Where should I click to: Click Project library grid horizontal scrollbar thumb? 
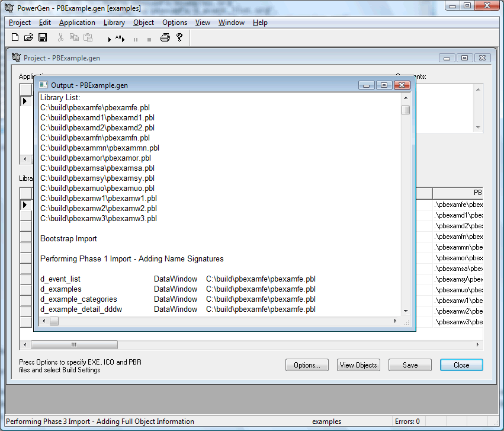pyautogui.click(x=74, y=345)
